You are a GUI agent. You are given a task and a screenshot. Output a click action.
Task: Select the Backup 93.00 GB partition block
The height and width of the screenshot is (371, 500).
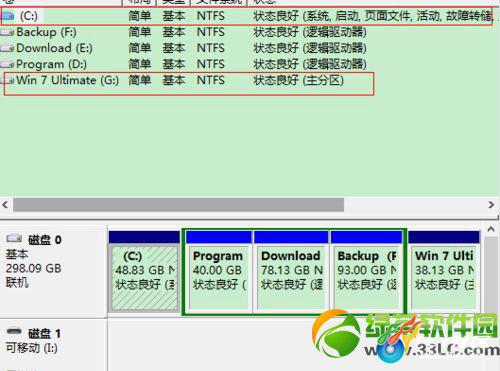click(x=366, y=271)
